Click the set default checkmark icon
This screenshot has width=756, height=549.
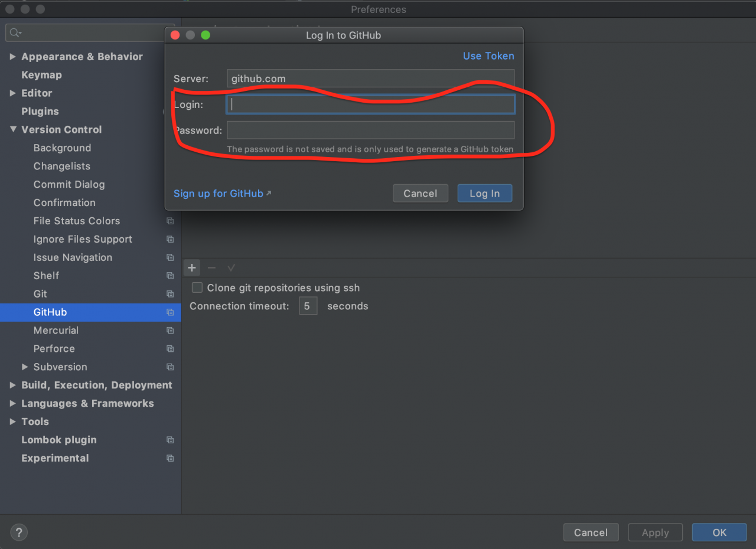pyautogui.click(x=231, y=268)
